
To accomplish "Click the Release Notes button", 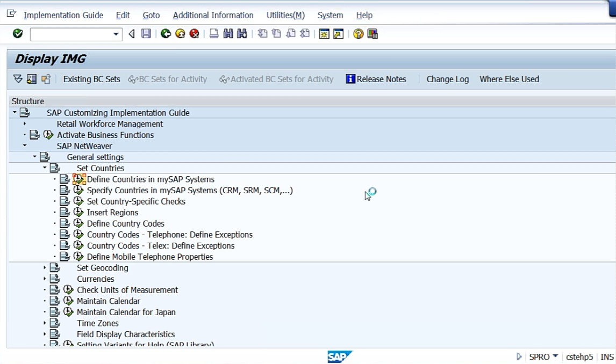I will pos(376,79).
